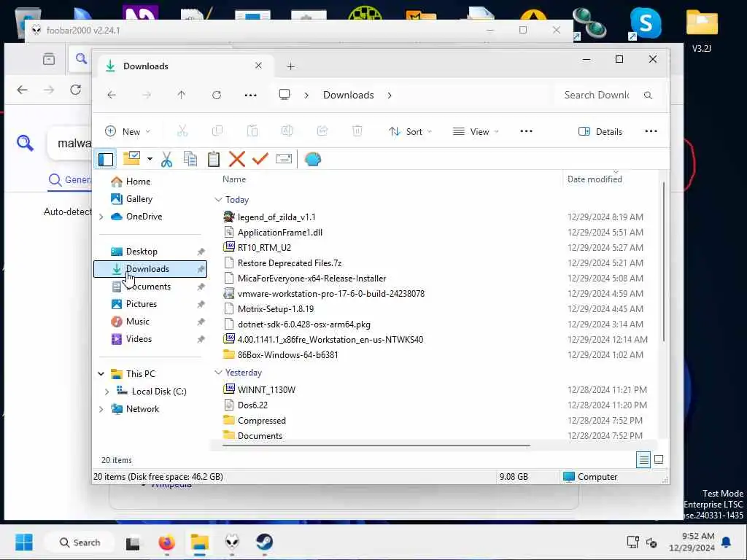Image resolution: width=747 pixels, height=560 pixels.
Task: Expand the Network tree node
Action: [x=101, y=409]
